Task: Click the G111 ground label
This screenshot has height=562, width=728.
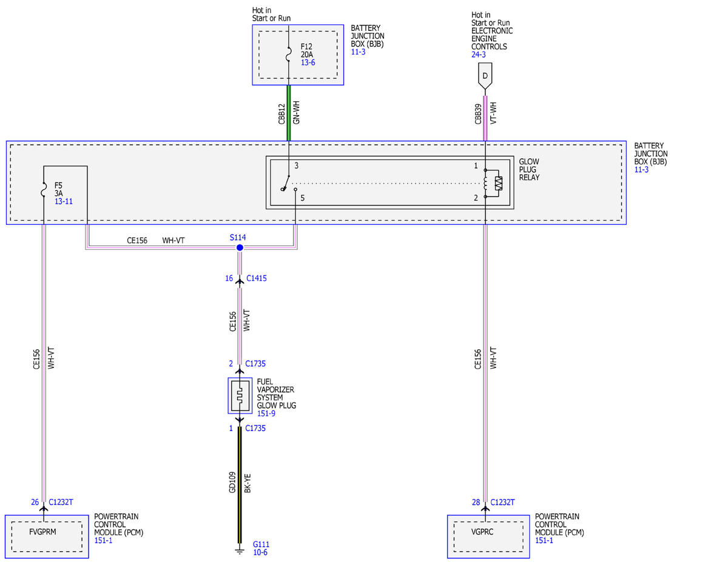Action: tap(261, 544)
